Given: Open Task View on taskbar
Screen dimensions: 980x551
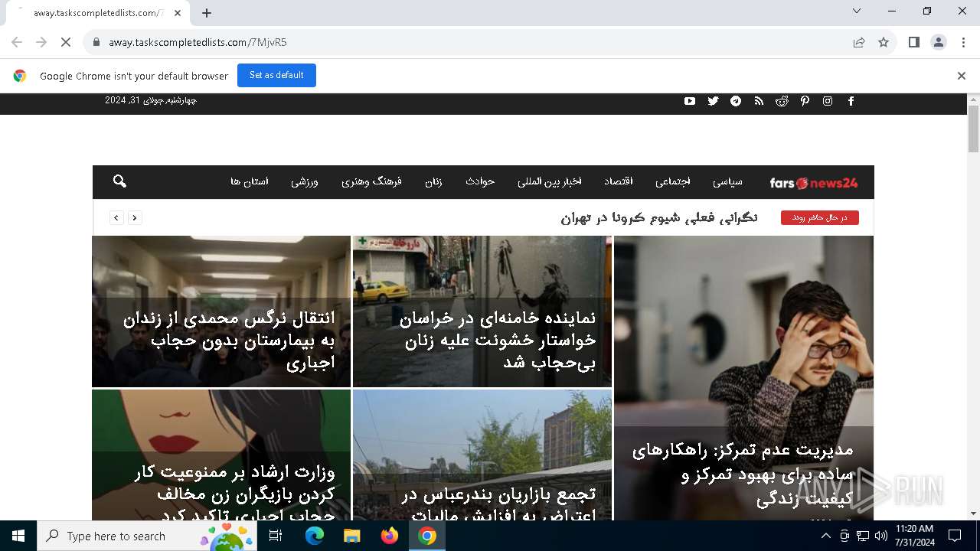Looking at the screenshot, I should tap(276, 536).
